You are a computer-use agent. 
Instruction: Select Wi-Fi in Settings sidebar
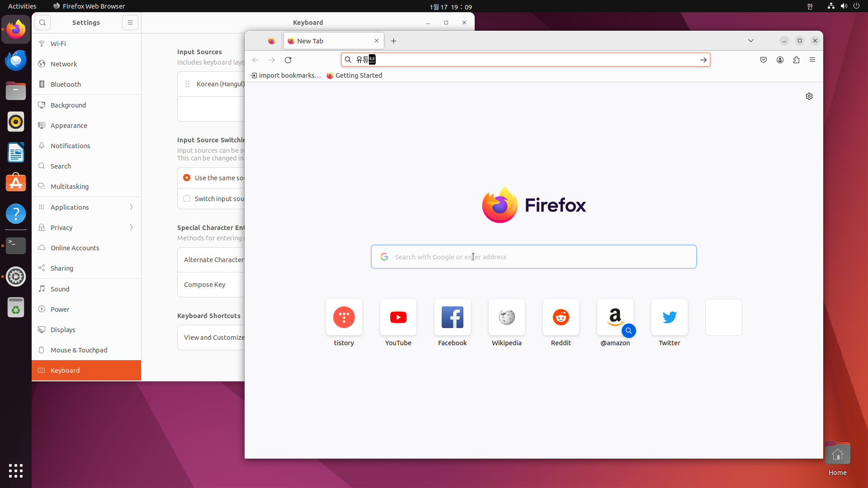coord(86,44)
